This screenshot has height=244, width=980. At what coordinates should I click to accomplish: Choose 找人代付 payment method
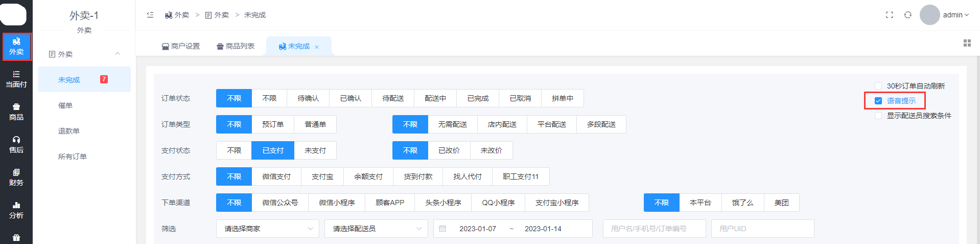point(468,176)
